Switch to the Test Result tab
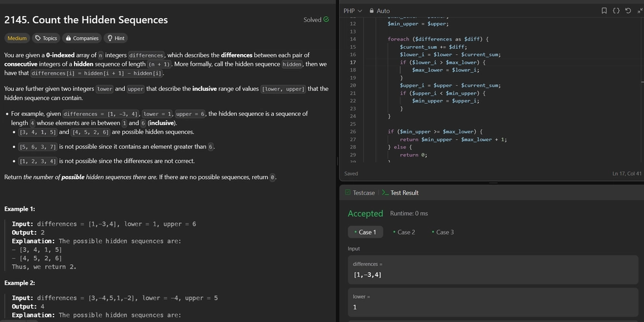The height and width of the screenshot is (322, 644). pyautogui.click(x=400, y=193)
